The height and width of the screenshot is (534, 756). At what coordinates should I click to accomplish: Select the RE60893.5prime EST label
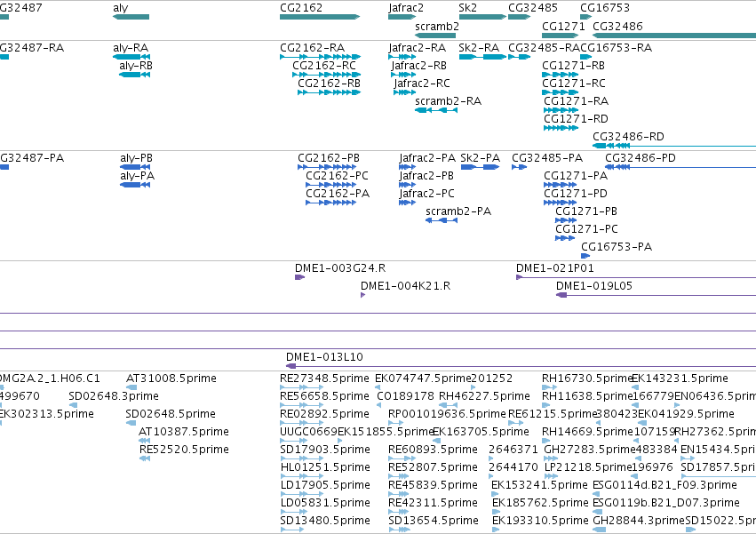433,450
